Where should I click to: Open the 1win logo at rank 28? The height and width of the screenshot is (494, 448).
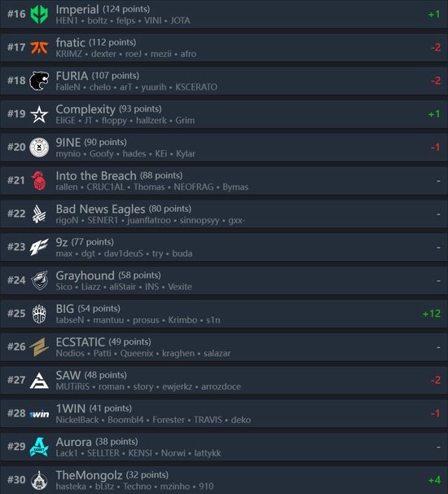click(x=39, y=413)
